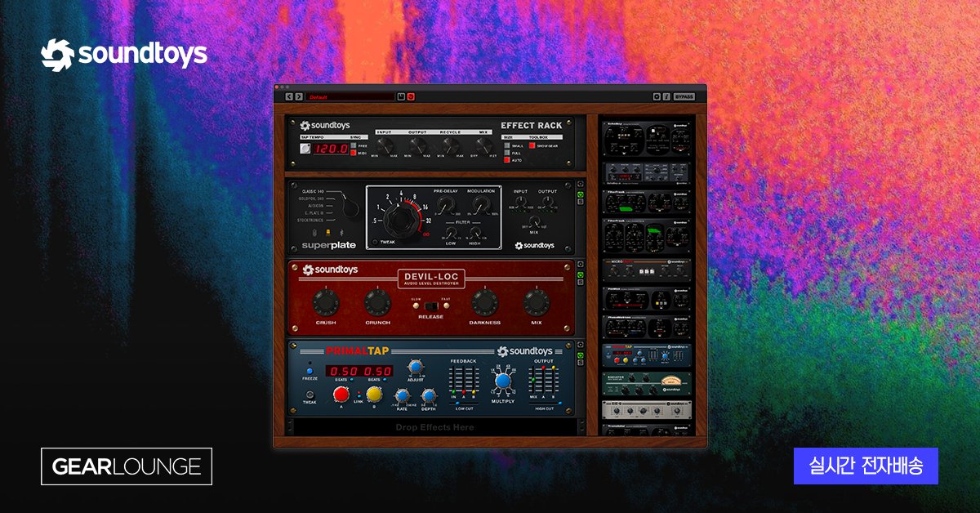The width and height of the screenshot is (980, 513).
Task: Set rack size to AUTO
Action: point(506,160)
